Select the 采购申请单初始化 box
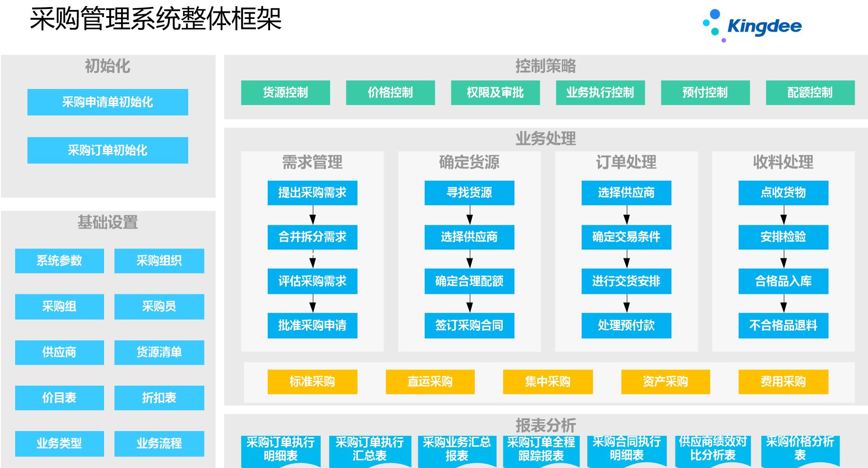Screen dimensions: 868x468 (107, 102)
